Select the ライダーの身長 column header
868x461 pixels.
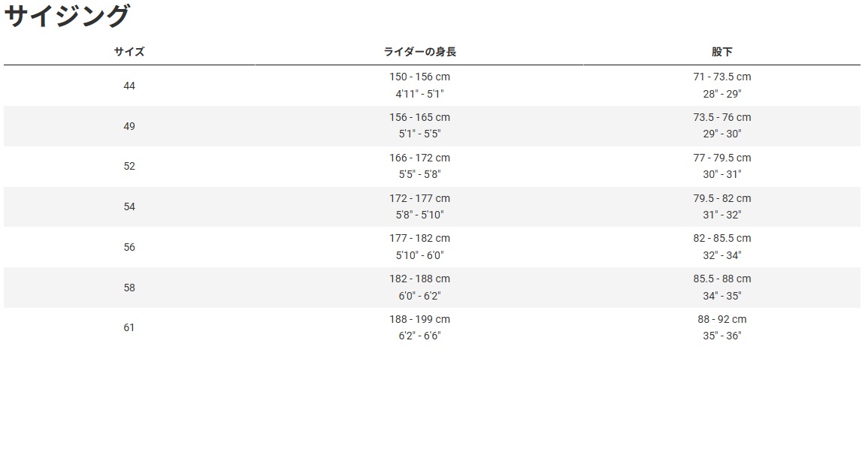pos(419,52)
